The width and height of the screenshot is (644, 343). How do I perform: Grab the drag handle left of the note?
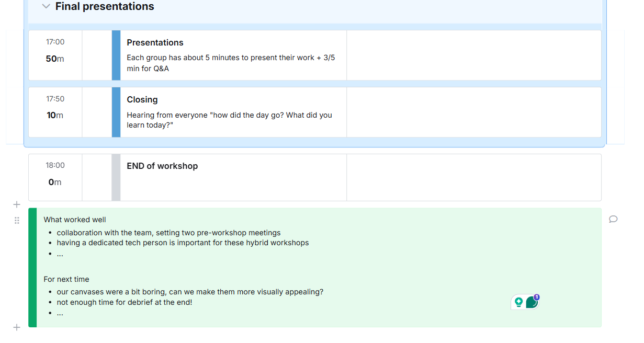click(17, 221)
